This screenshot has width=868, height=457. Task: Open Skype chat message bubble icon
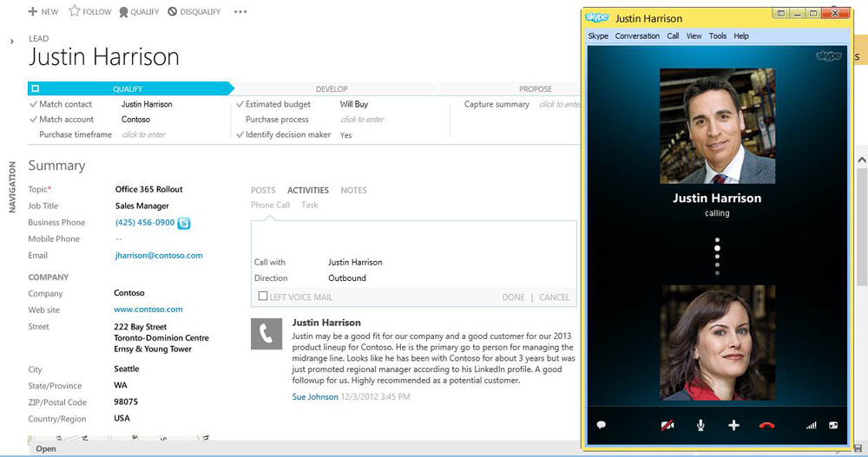[x=601, y=425]
